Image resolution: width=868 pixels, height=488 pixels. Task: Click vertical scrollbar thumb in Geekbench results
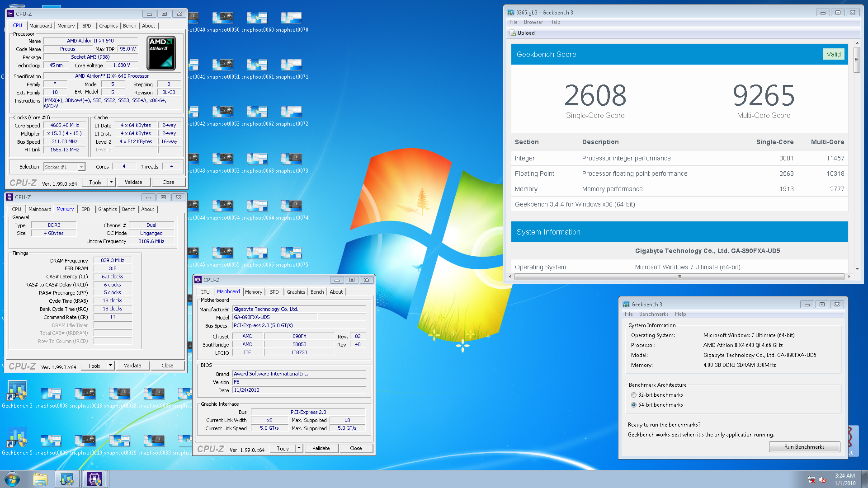click(857, 60)
